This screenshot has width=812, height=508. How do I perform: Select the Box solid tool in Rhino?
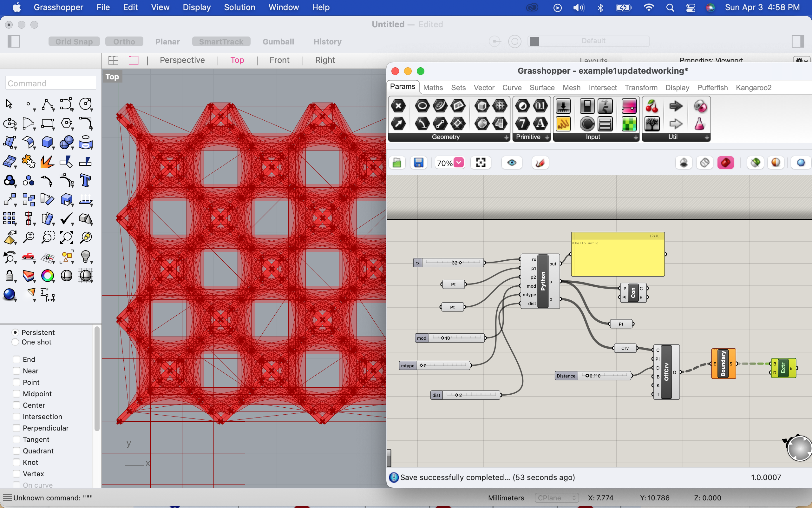point(47,143)
